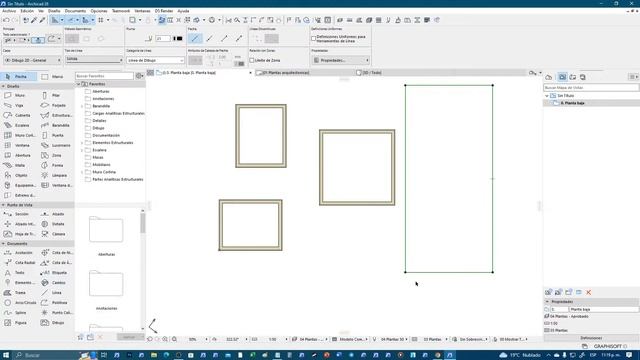Image resolution: width=640 pixels, height=360 pixels.
Task: Select the Figura figure tool
Action: [16, 322]
